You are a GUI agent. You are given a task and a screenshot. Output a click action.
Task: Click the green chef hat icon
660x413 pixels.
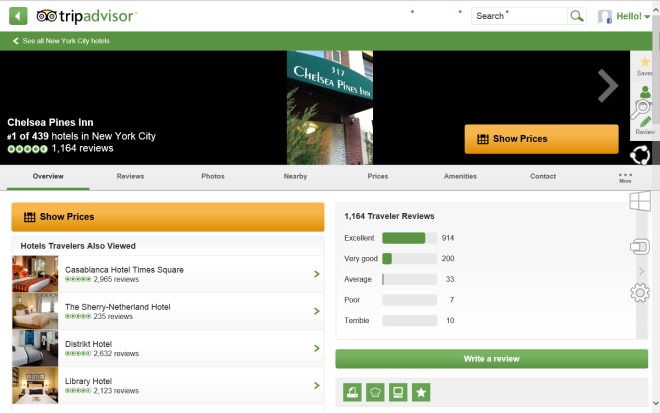(375, 392)
